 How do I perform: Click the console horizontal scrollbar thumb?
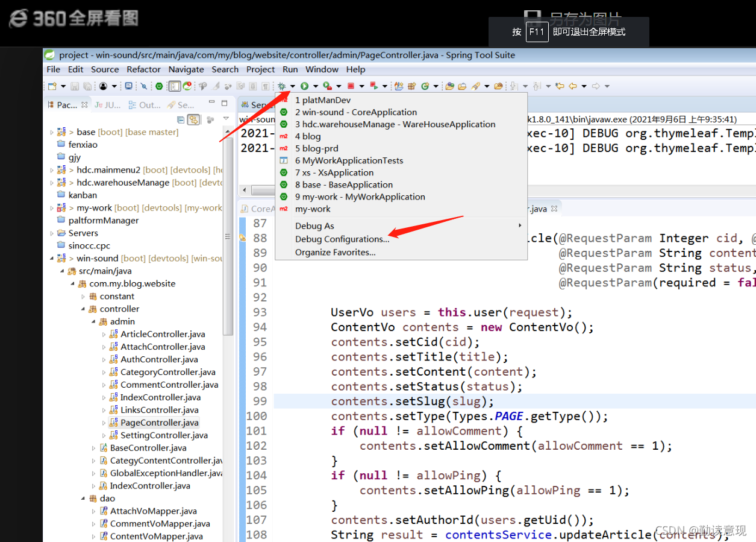point(264,191)
